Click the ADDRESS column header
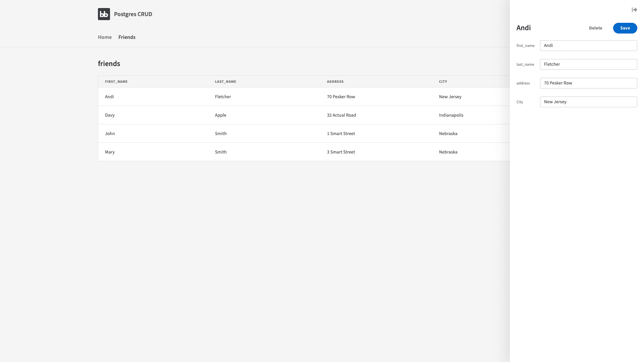 pos(335,82)
